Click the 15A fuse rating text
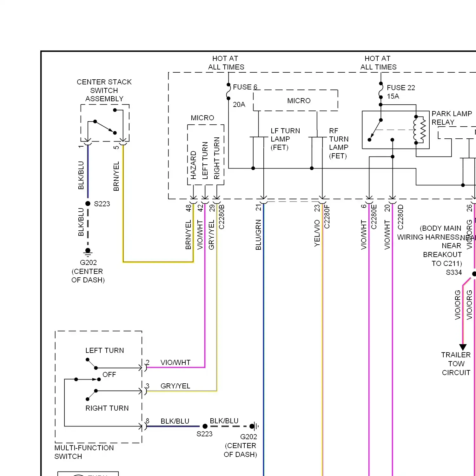 click(393, 96)
